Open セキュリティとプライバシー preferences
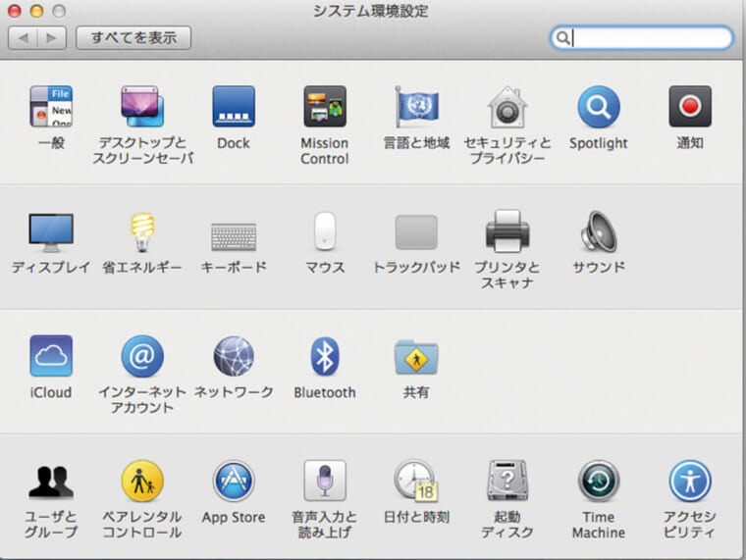Viewport: 746px width, 560px height. coord(507,107)
